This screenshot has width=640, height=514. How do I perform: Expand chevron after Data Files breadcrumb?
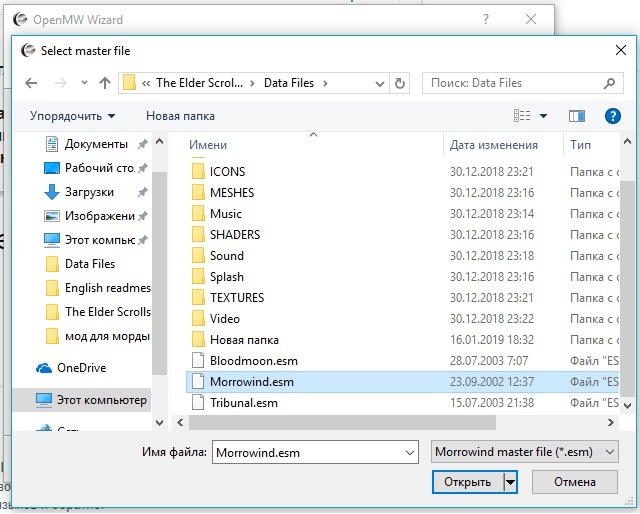click(x=325, y=84)
